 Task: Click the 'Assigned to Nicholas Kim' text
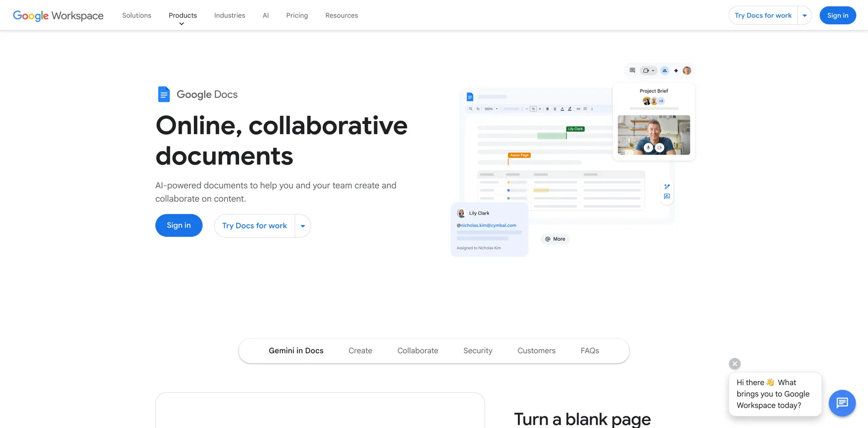coord(479,248)
